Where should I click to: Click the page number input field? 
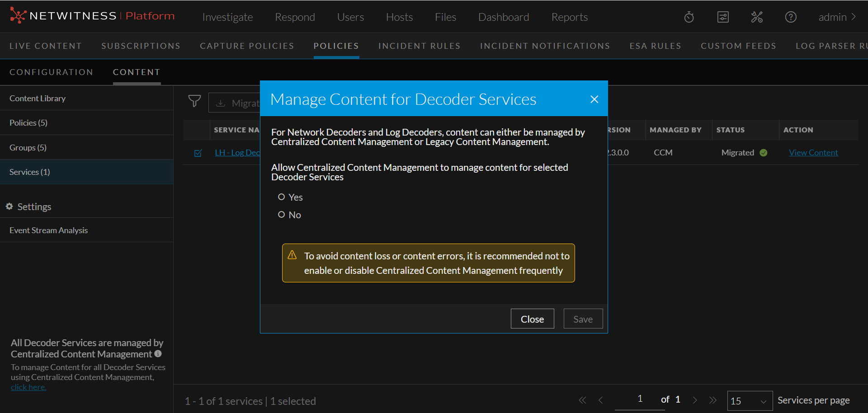click(640, 399)
